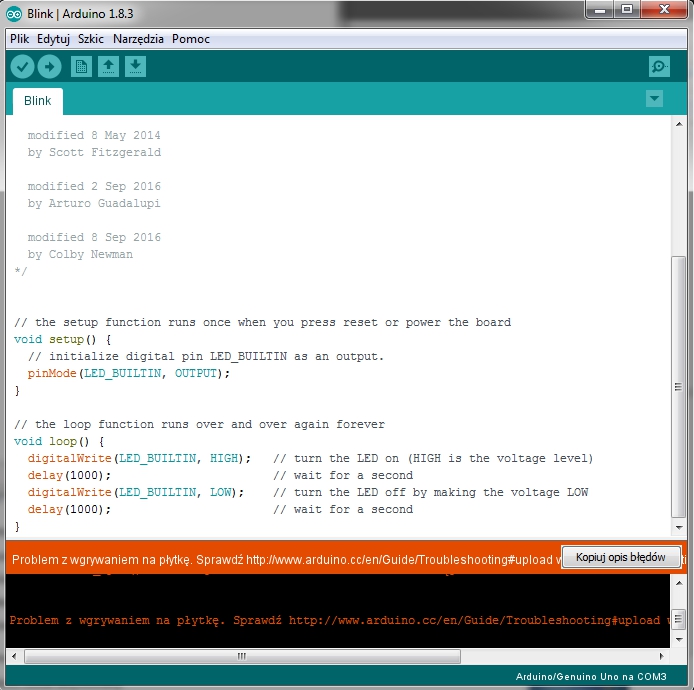The image size is (694, 690).
Task: Click the console horizontal scrollbar thumb
Action: pos(242,656)
